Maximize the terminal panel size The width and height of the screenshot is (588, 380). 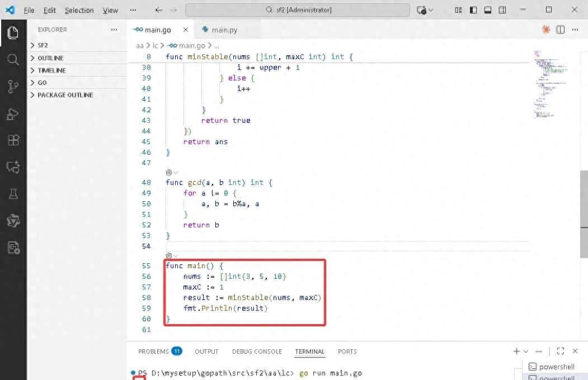tap(561, 351)
